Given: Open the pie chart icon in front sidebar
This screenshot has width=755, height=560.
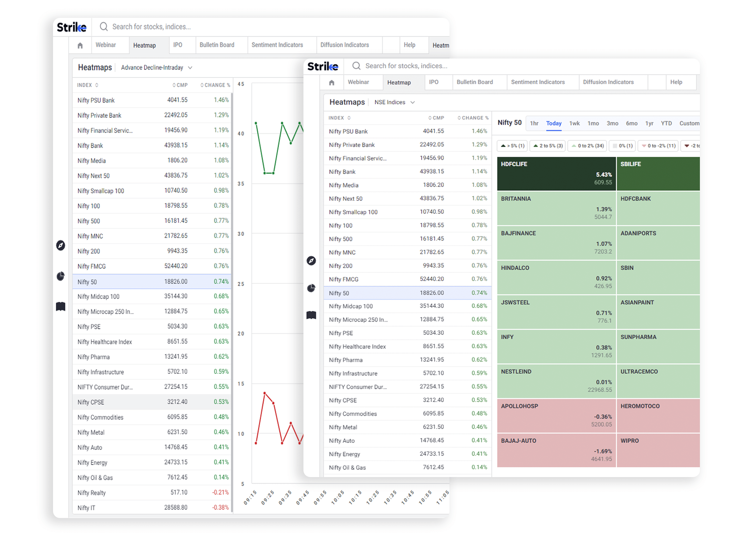Looking at the screenshot, I should coord(311,288).
